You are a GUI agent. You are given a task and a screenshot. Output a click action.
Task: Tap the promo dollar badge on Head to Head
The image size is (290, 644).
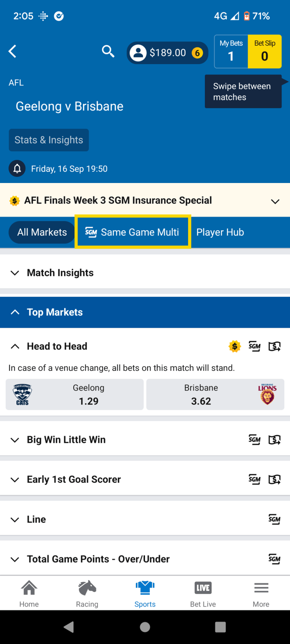point(235,346)
